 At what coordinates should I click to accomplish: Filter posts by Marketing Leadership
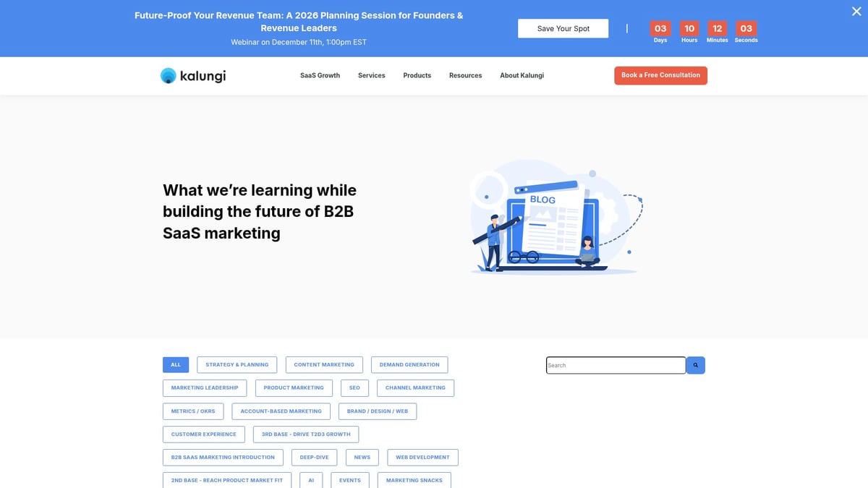[204, 388]
